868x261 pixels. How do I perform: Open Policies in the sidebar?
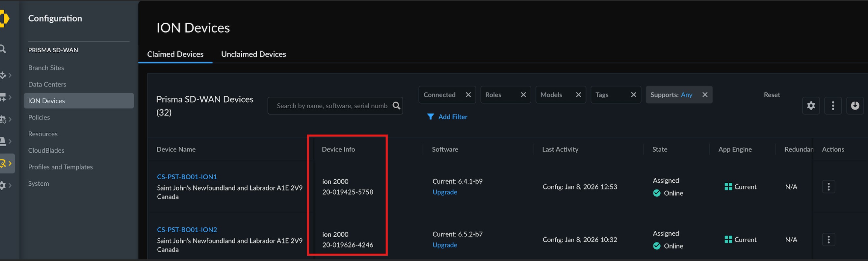click(x=39, y=117)
